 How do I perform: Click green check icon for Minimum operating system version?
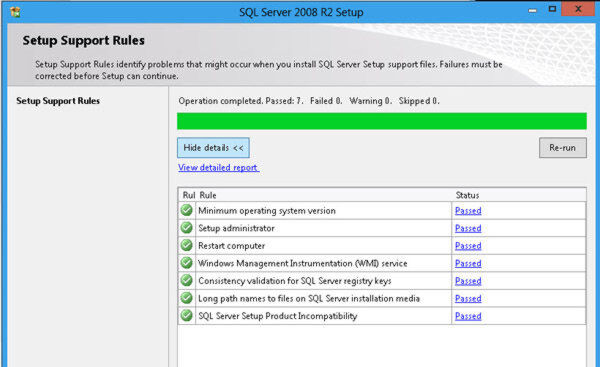(186, 210)
